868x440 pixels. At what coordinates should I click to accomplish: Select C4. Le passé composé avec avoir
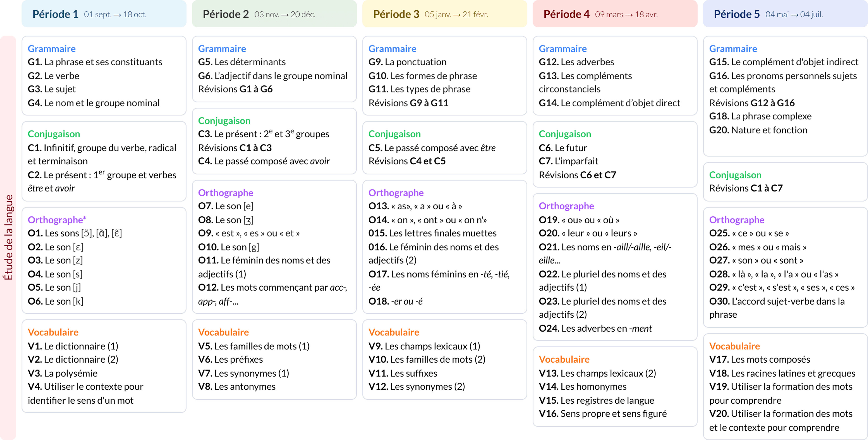click(264, 161)
